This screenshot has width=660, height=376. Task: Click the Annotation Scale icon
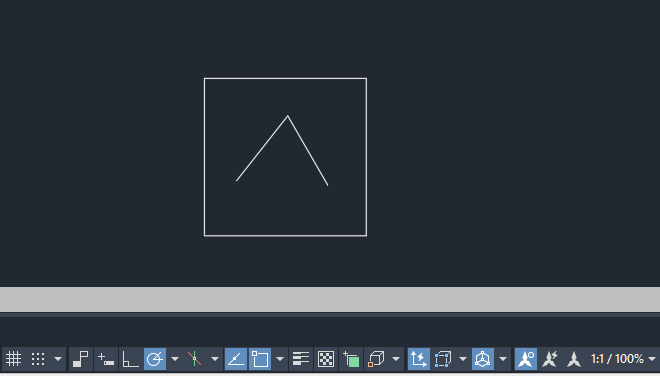click(574, 359)
